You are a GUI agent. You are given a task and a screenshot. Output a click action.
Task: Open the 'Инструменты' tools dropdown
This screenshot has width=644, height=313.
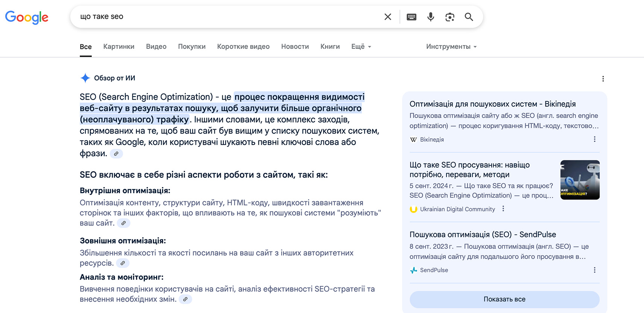pyautogui.click(x=451, y=47)
